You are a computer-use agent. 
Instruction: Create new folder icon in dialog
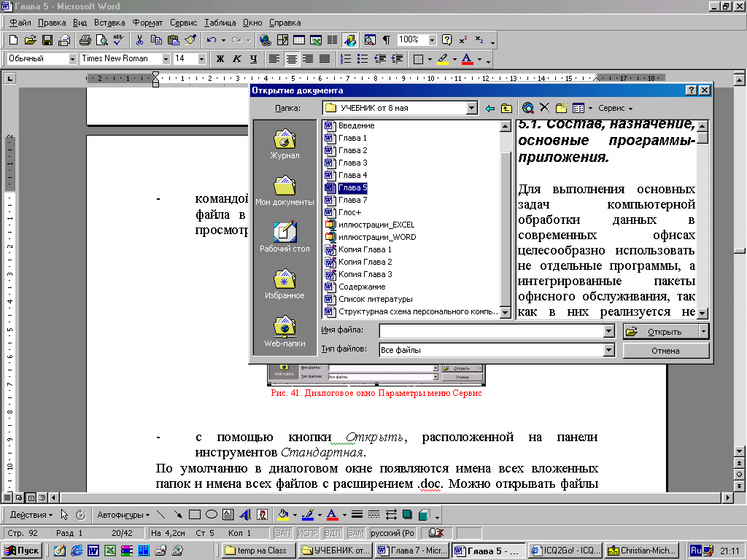561,108
